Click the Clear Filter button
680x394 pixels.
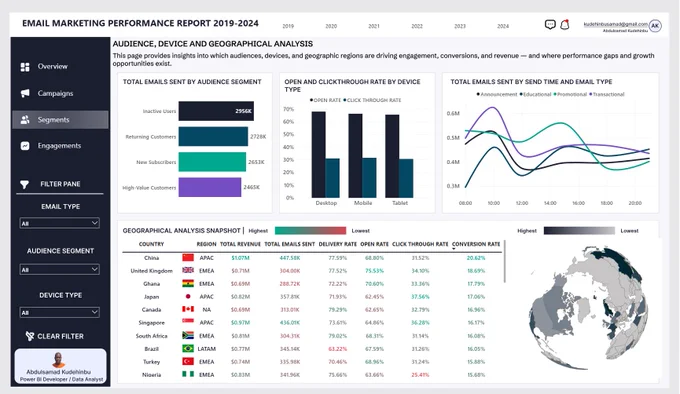55,336
